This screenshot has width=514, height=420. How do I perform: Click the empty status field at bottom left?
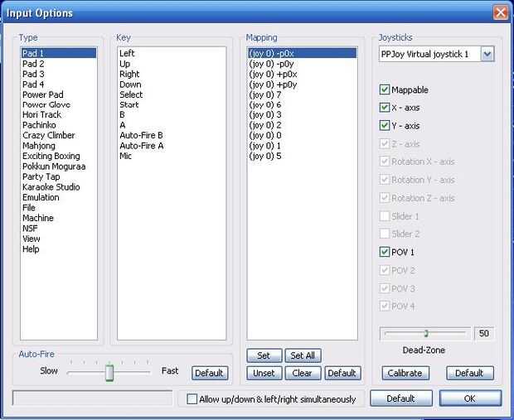tap(93, 398)
